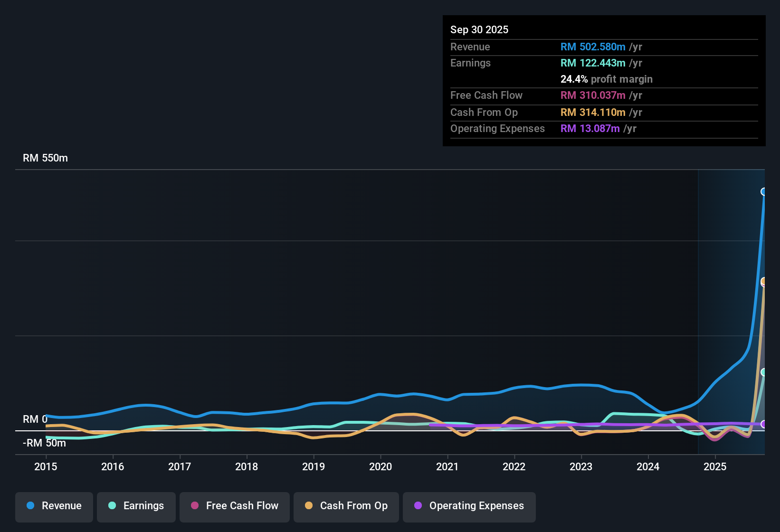Toggle the Revenue series visibility
Viewport: 780px width, 532px height.
tap(54, 506)
